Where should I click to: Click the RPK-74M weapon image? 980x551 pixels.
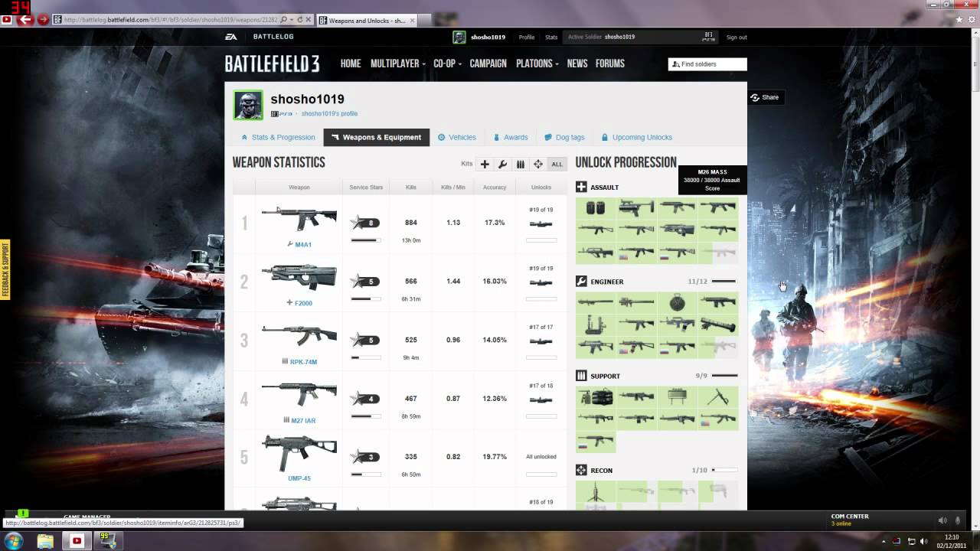pos(299,336)
